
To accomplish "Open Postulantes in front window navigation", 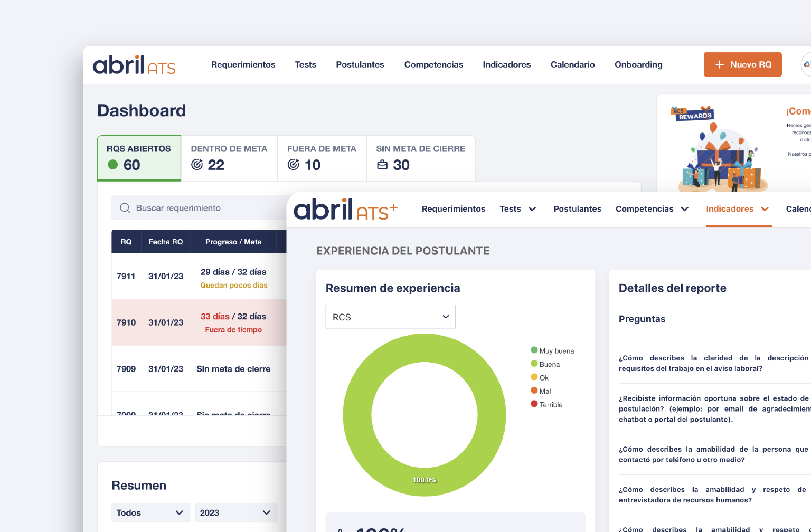I will 578,209.
